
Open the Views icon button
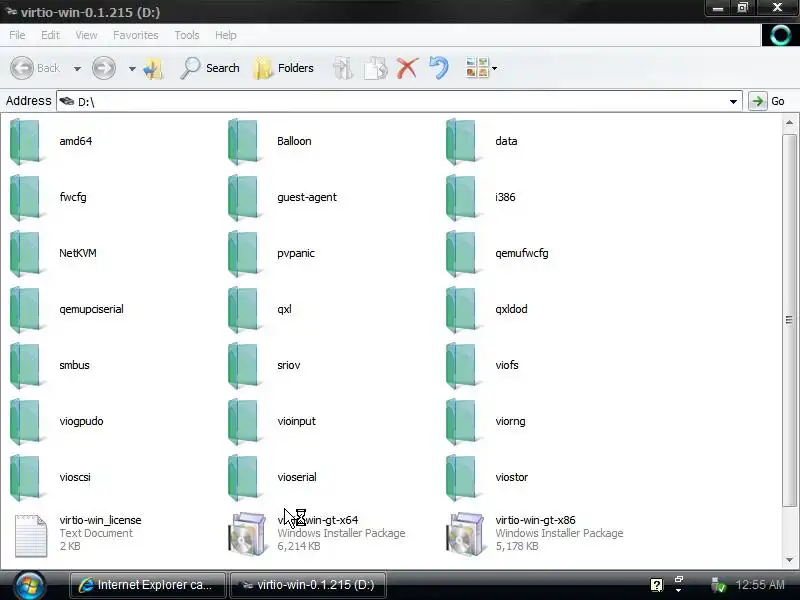pyautogui.click(x=477, y=68)
